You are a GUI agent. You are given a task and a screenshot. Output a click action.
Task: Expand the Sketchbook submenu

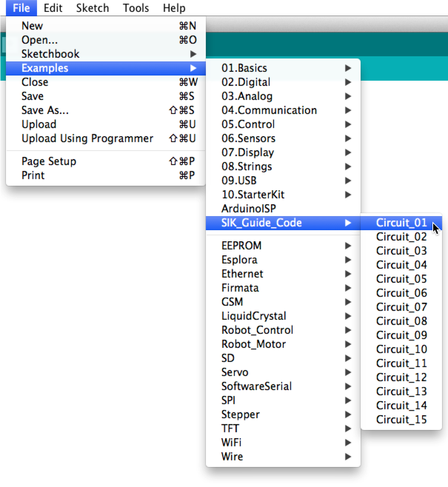point(106,54)
